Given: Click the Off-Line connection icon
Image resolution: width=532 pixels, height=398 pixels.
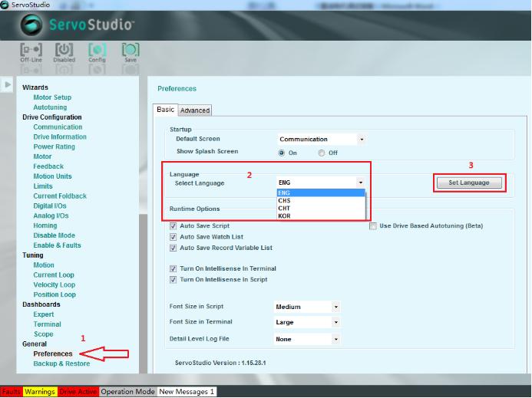Looking at the screenshot, I should pos(31,51).
